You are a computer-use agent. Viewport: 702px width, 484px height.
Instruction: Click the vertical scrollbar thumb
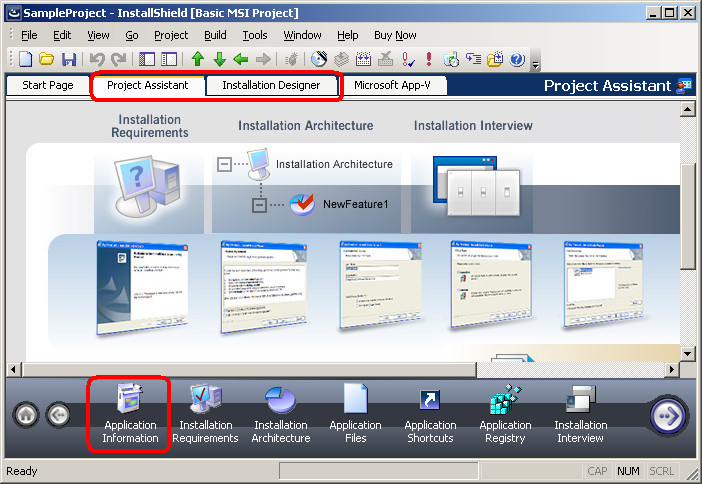(687, 217)
